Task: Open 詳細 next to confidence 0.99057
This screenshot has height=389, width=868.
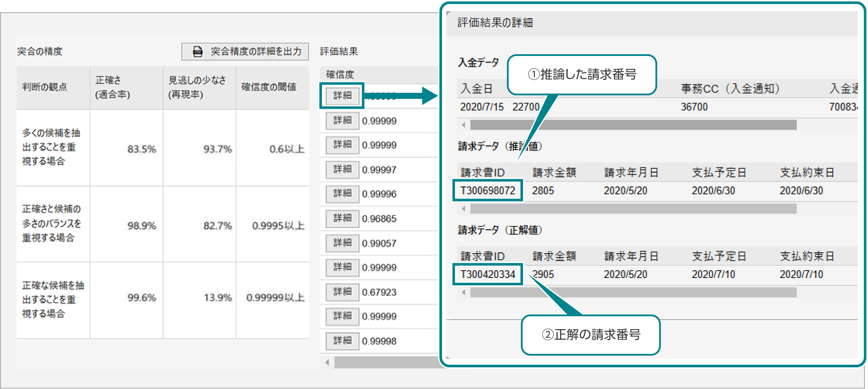Action: click(x=342, y=243)
